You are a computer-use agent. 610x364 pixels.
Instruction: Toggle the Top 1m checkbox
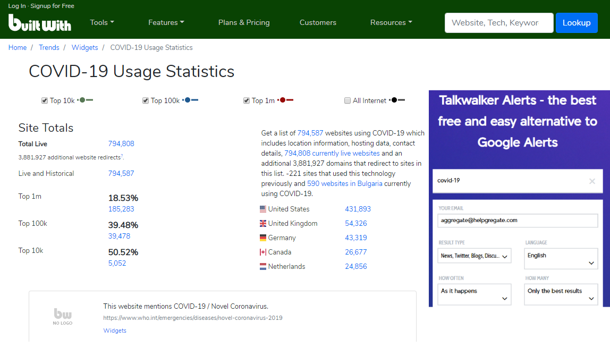(x=247, y=100)
